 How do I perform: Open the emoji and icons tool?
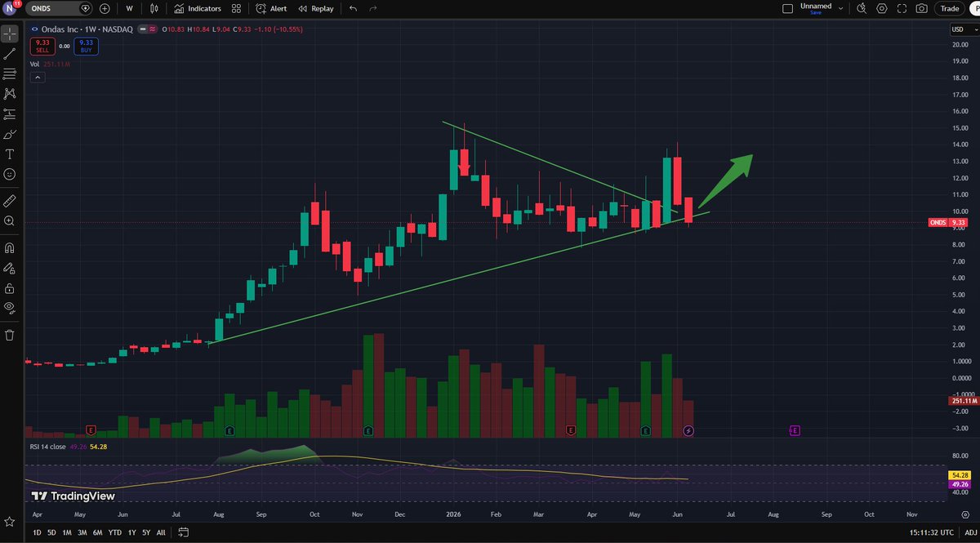pyautogui.click(x=9, y=174)
